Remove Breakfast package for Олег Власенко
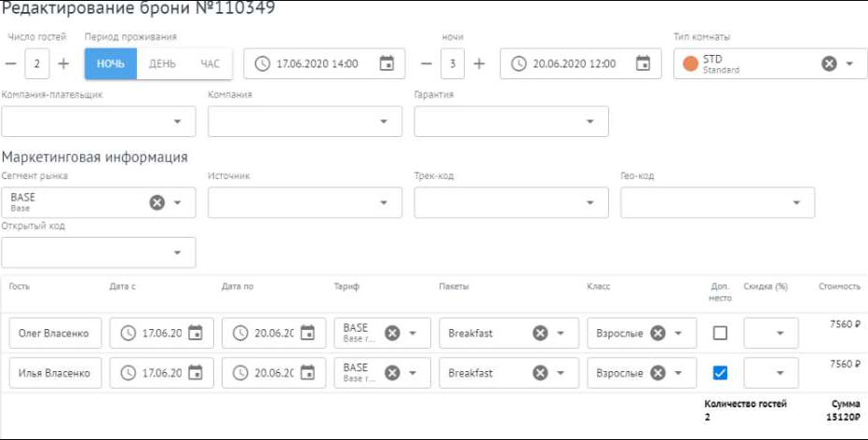This screenshot has width=868, height=440. (x=540, y=333)
